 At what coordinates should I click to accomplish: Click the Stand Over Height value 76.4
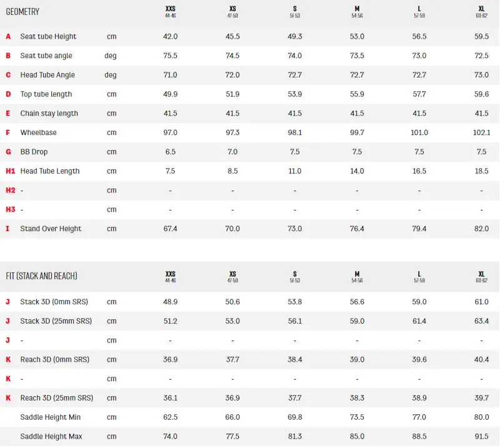[x=357, y=229]
